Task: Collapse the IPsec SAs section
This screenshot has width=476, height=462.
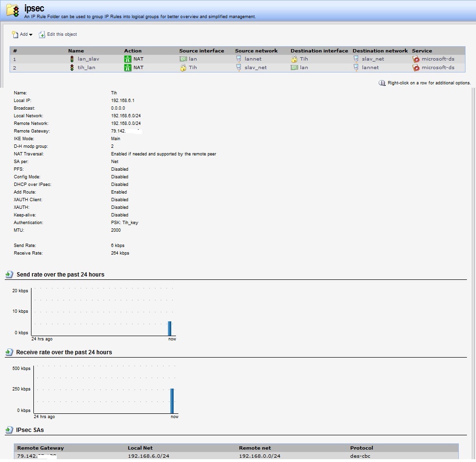Action: 9,430
